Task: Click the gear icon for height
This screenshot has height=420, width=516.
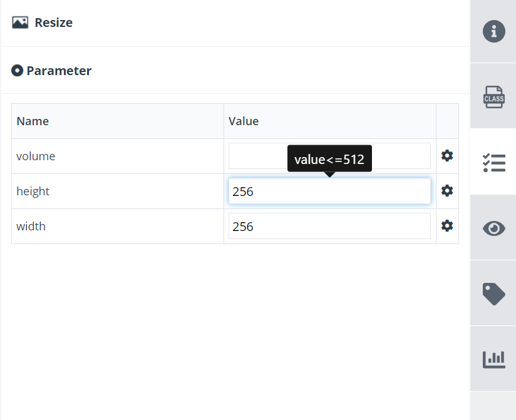Action: (447, 191)
